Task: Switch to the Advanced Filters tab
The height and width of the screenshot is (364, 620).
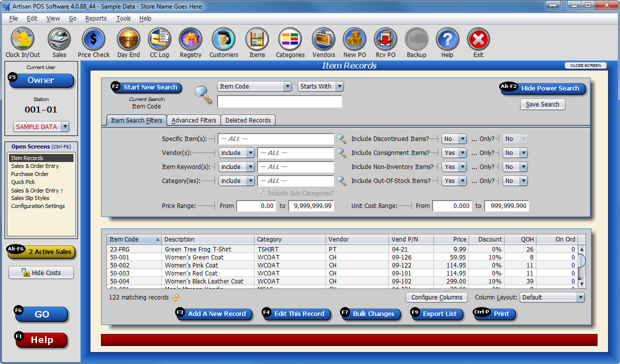Action: [x=193, y=120]
